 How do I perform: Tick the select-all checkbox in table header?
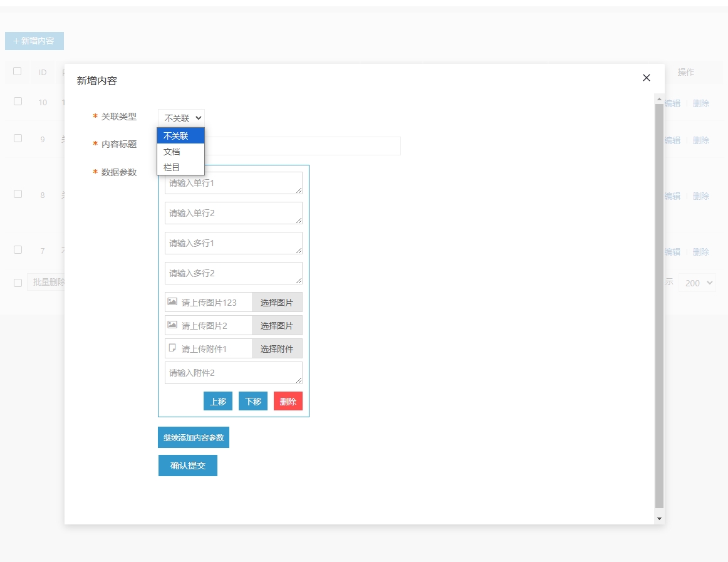coord(18,71)
